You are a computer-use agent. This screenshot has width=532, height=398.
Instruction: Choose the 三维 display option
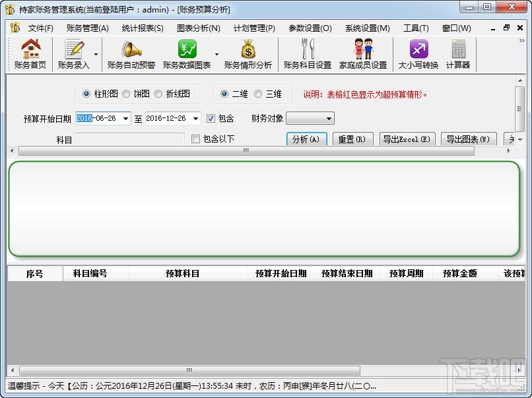[x=268, y=94]
